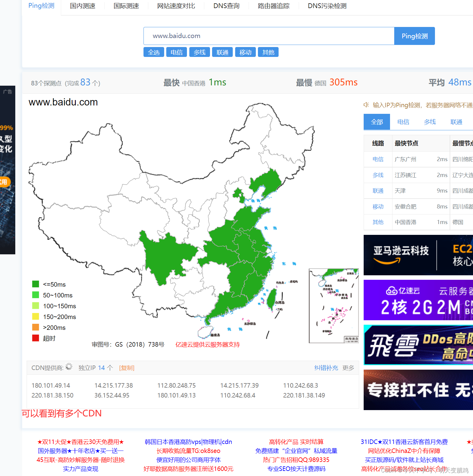
Task: Click the 亿速云提供云服务器支持 link
Action: coord(208,344)
